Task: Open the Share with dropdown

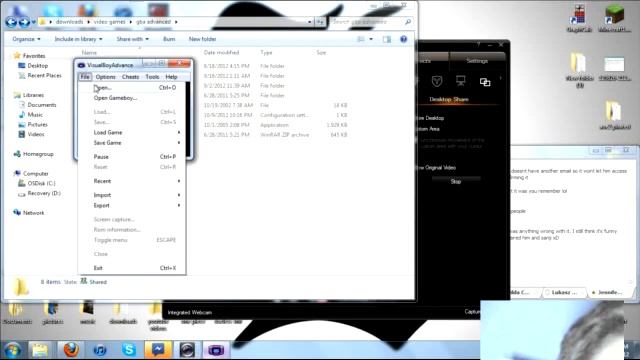Action: click(x=133, y=39)
